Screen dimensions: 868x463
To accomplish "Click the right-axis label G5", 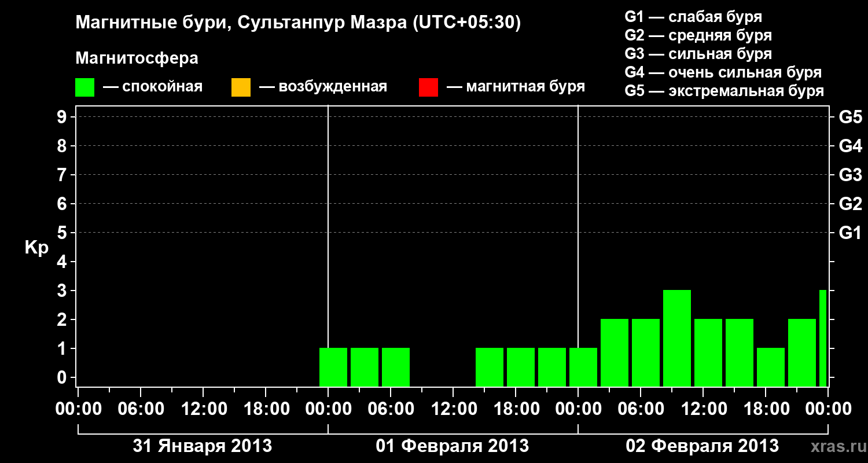I will point(850,117).
